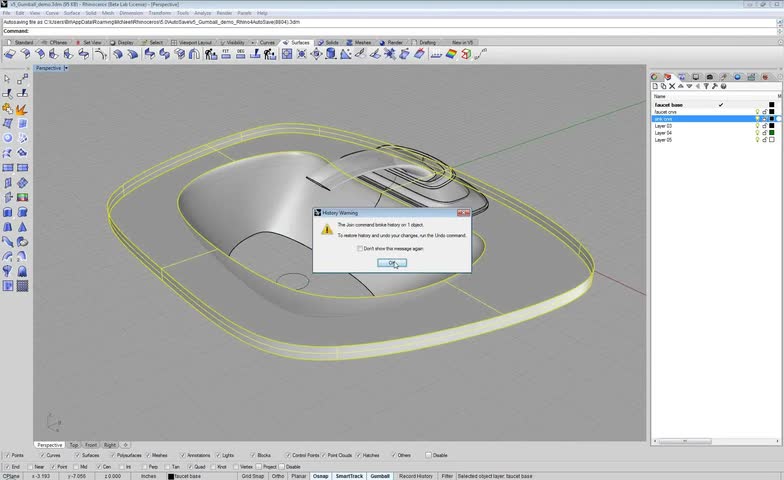This screenshot has height=480, width=784.
Task: Click the cylinder surface tool icon
Action: tap(330, 54)
